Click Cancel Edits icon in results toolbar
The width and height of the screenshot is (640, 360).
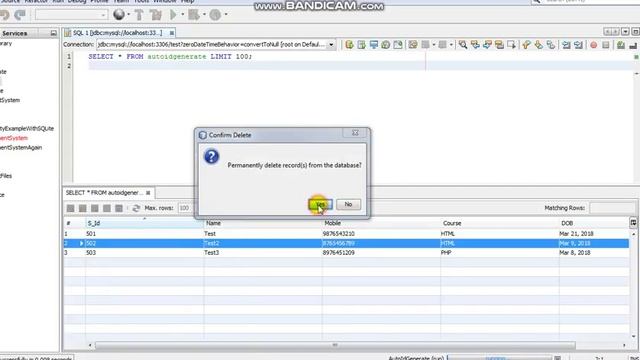[107, 208]
